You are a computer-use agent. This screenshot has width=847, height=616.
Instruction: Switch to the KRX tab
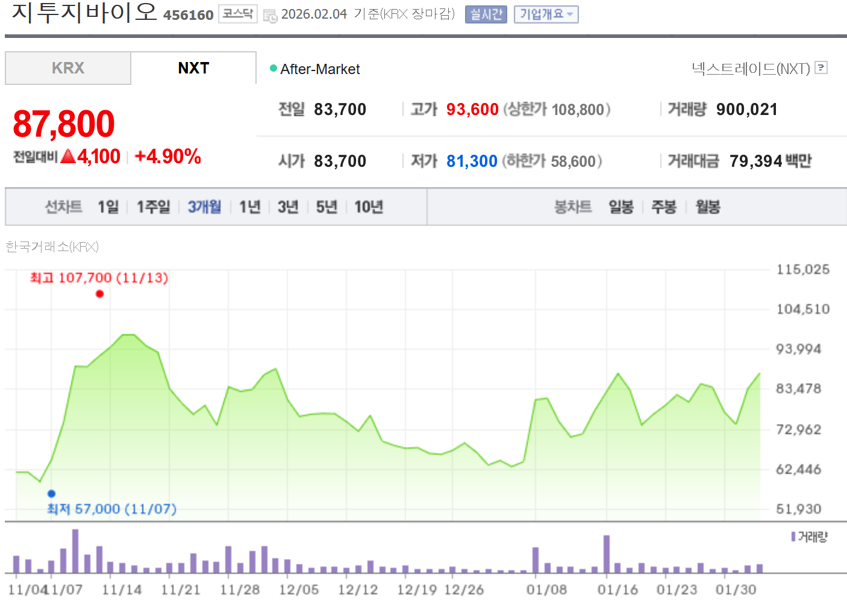point(68,68)
